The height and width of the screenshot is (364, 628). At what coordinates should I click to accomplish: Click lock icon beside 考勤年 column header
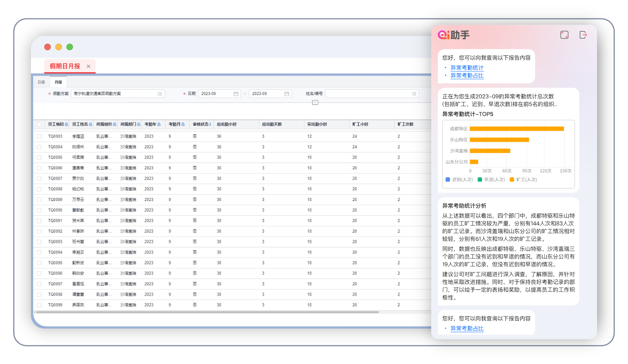(x=159, y=124)
